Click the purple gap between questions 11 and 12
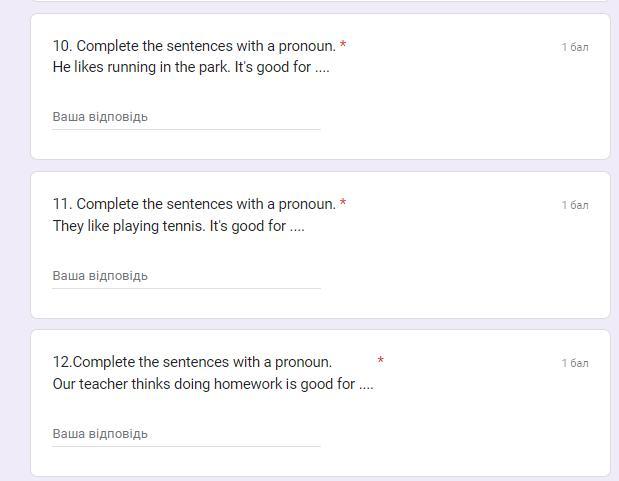619x481 pixels. (320, 324)
